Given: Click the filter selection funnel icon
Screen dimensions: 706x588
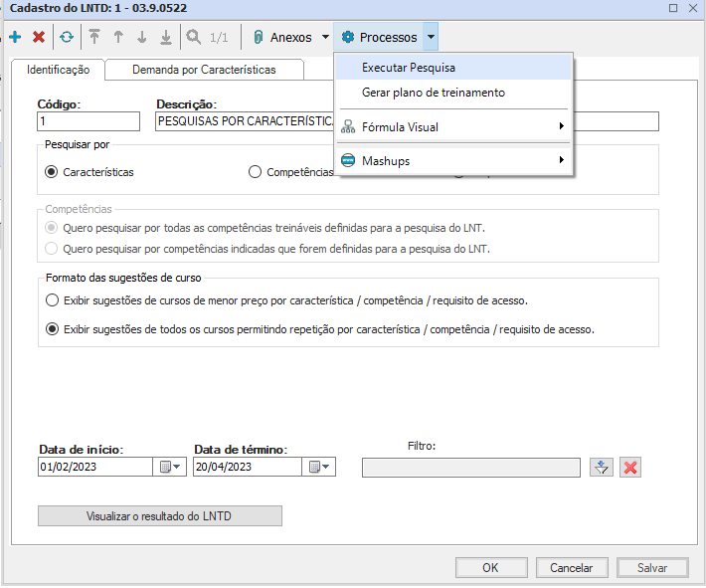Looking at the screenshot, I should pos(601,468).
